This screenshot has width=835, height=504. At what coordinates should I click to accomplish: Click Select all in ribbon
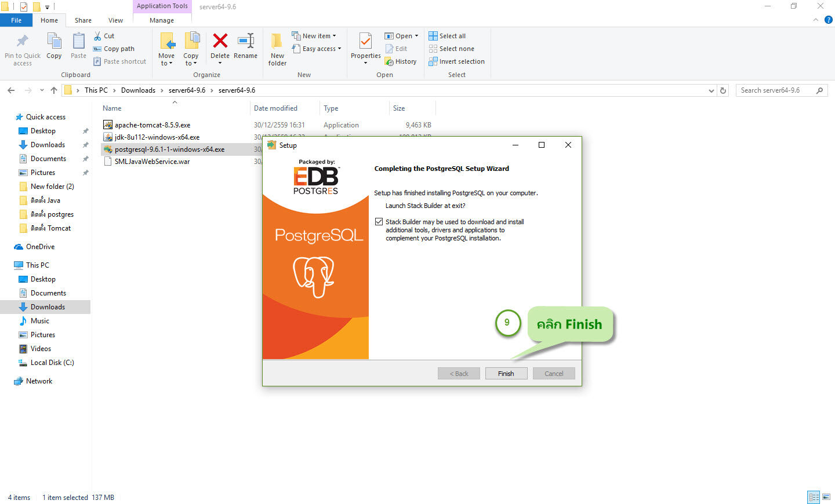(x=447, y=36)
